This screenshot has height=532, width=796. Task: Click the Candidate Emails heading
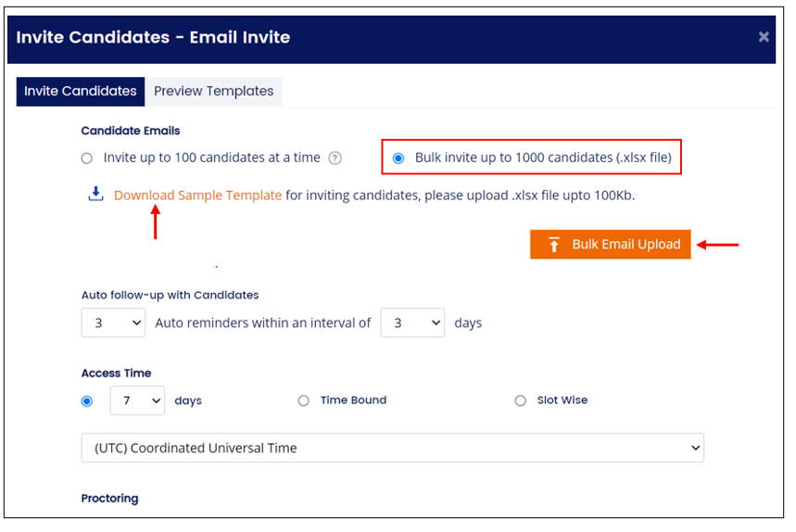pos(131,131)
